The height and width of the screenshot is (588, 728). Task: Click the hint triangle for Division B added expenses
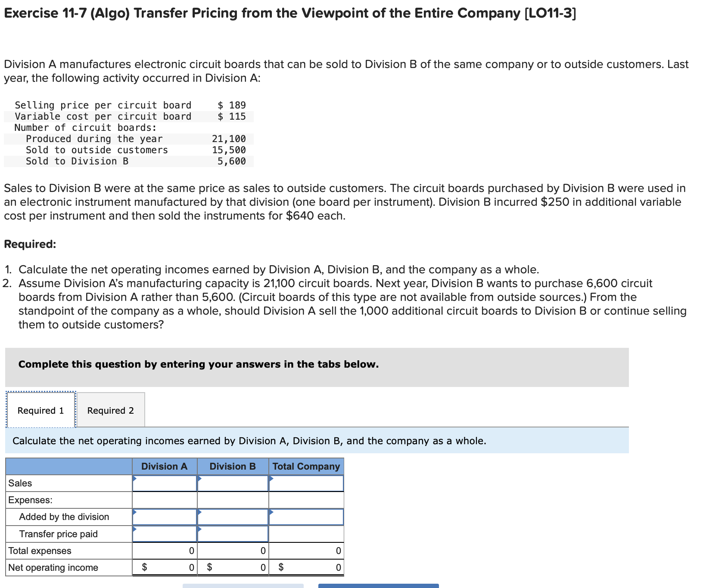(x=199, y=513)
